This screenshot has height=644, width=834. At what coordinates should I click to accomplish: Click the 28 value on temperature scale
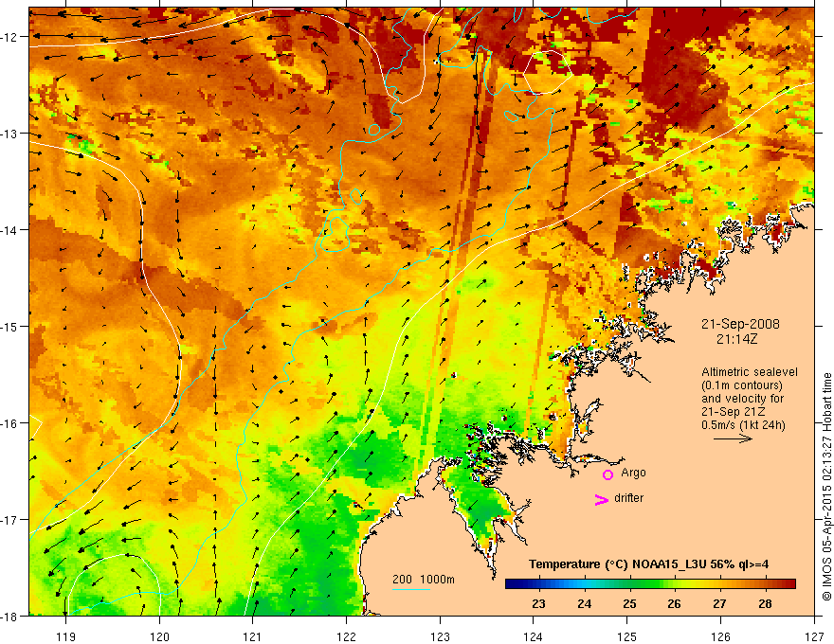point(765,604)
